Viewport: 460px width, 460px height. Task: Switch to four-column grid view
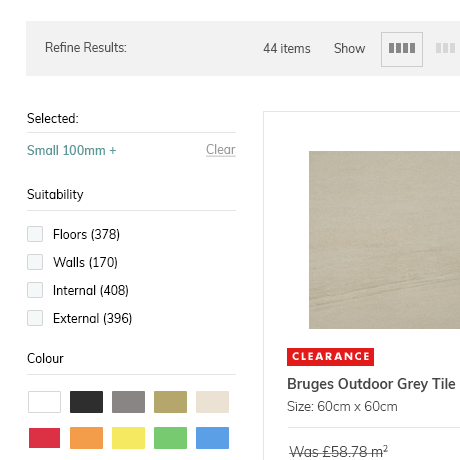pyautogui.click(x=402, y=49)
